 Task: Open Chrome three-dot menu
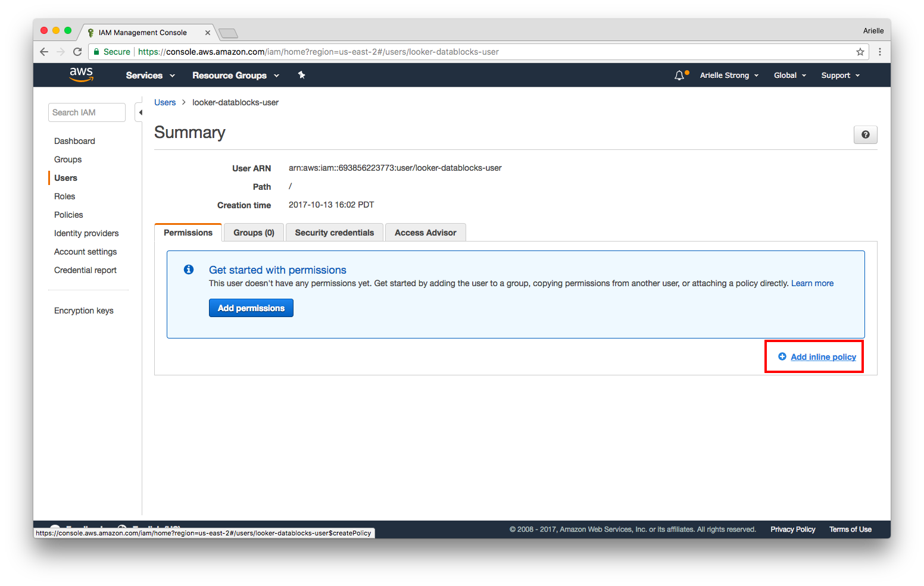click(880, 52)
